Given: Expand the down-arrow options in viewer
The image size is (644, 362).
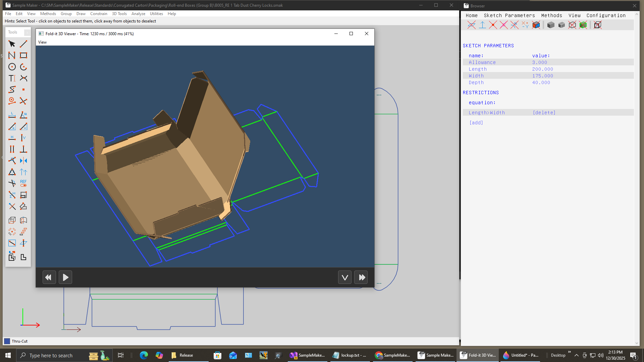Looking at the screenshot, I should (344, 277).
